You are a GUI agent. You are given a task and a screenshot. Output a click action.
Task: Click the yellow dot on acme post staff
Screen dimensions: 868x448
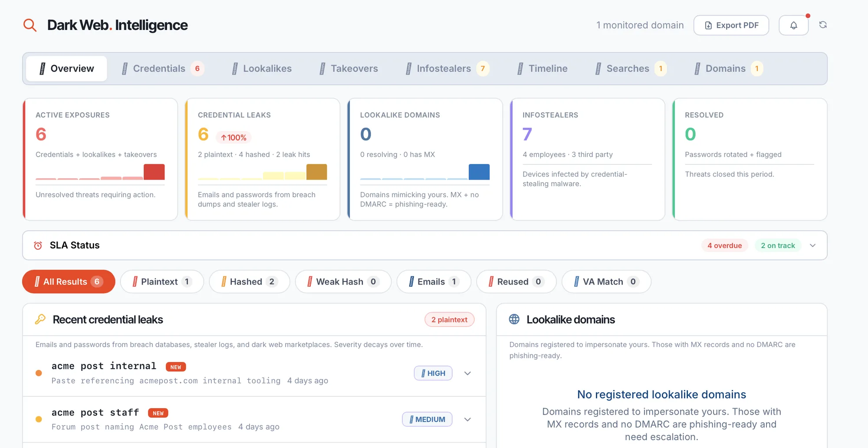coord(39,419)
